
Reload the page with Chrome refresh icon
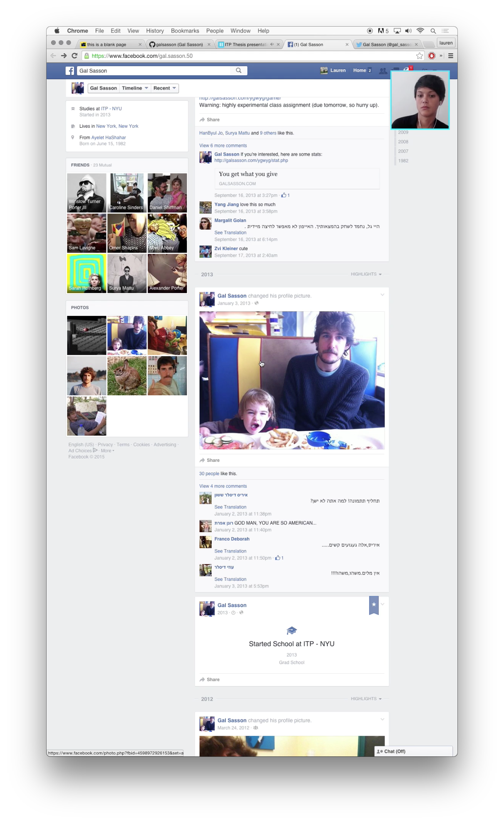[74, 56]
